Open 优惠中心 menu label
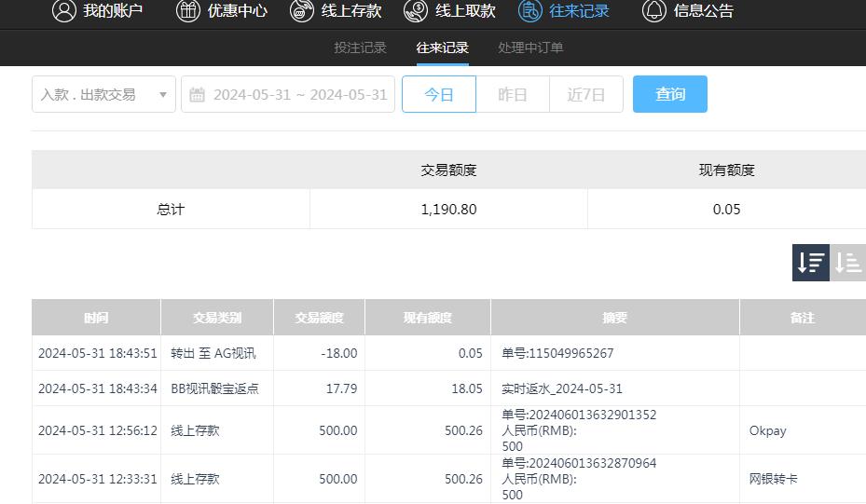Screen dimensions: 866x504 pos(238,10)
